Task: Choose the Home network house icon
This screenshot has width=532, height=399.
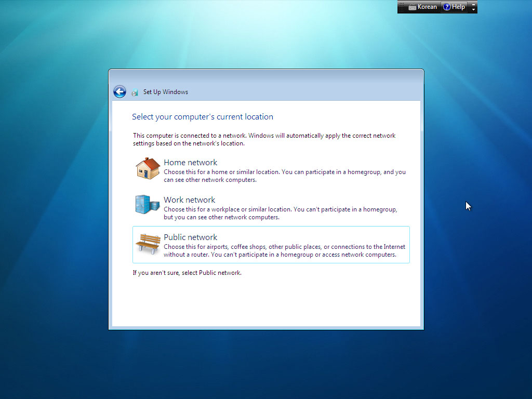Action: 148,168
